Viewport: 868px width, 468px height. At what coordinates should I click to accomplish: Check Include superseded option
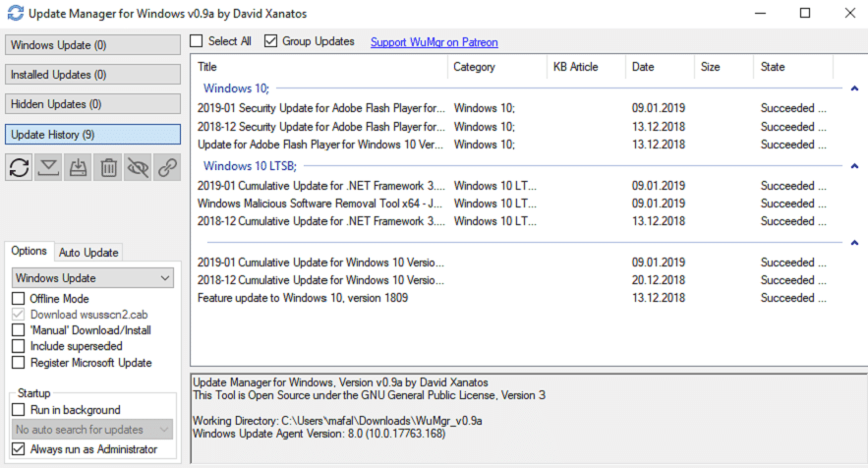[x=19, y=346]
